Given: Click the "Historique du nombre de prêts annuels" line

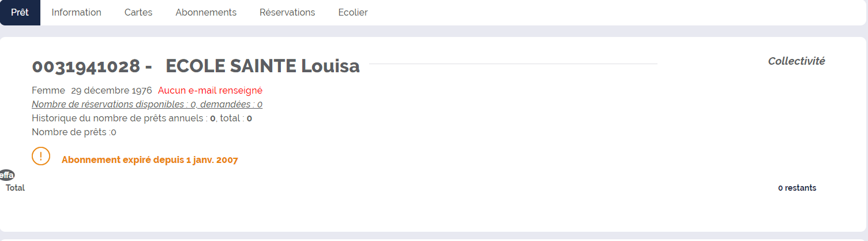Looking at the screenshot, I should coord(142,118).
